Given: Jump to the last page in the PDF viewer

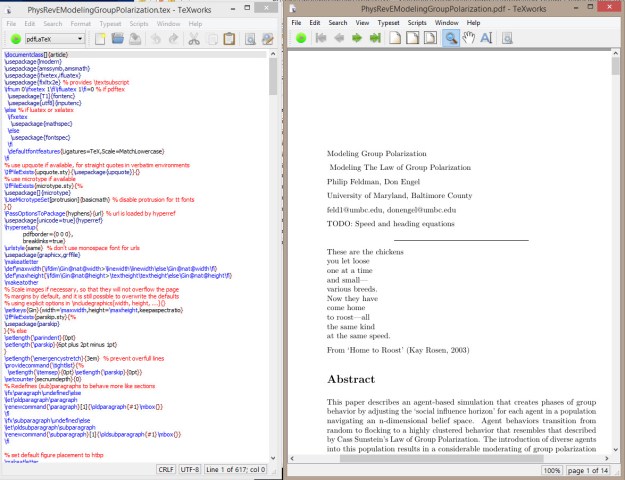Looking at the screenshot, I should pyautogui.click(x=375, y=38).
